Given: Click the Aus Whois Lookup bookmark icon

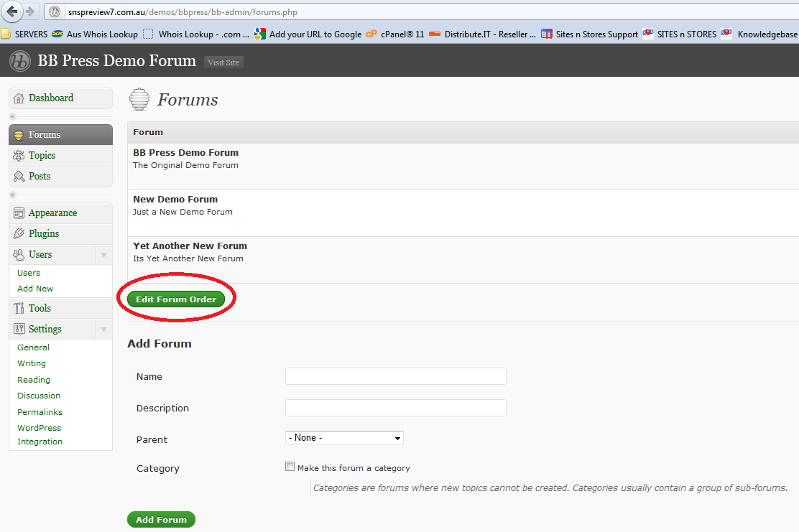Looking at the screenshot, I should tap(57, 34).
